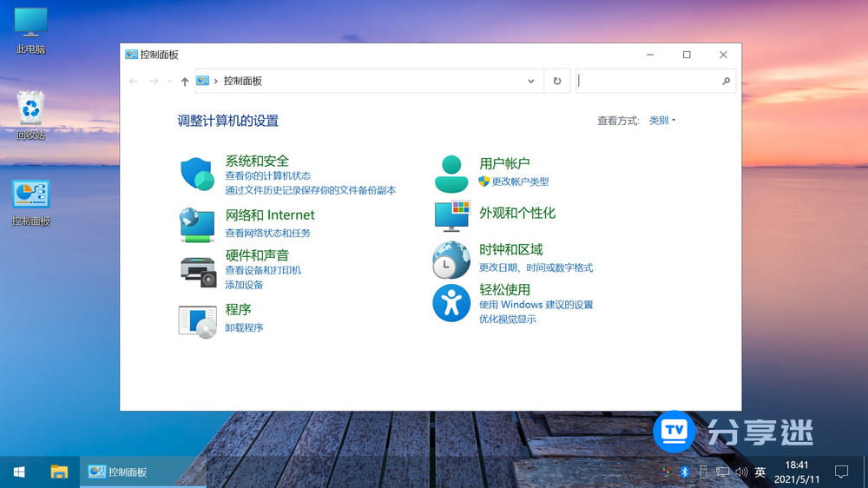Click the 硬件和声音 printer icon
The image size is (868, 488).
(x=197, y=271)
